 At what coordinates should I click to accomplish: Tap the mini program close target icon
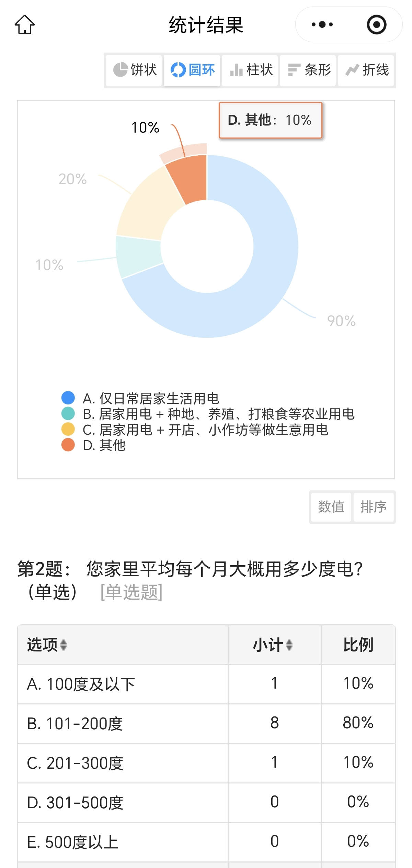pos(377,24)
